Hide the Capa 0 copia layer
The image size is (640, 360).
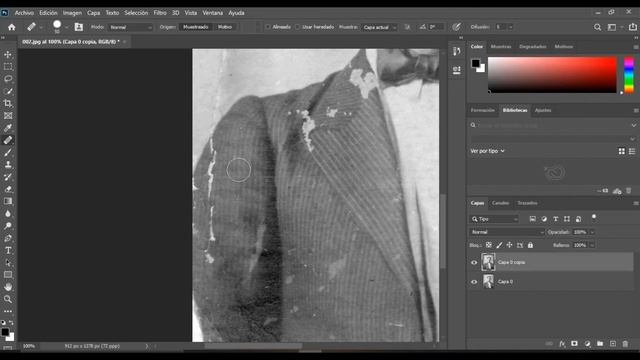tap(474, 262)
